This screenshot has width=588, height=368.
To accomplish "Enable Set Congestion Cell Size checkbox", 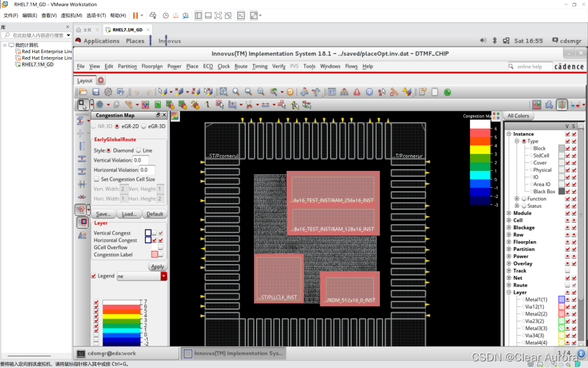I will click(x=96, y=179).
